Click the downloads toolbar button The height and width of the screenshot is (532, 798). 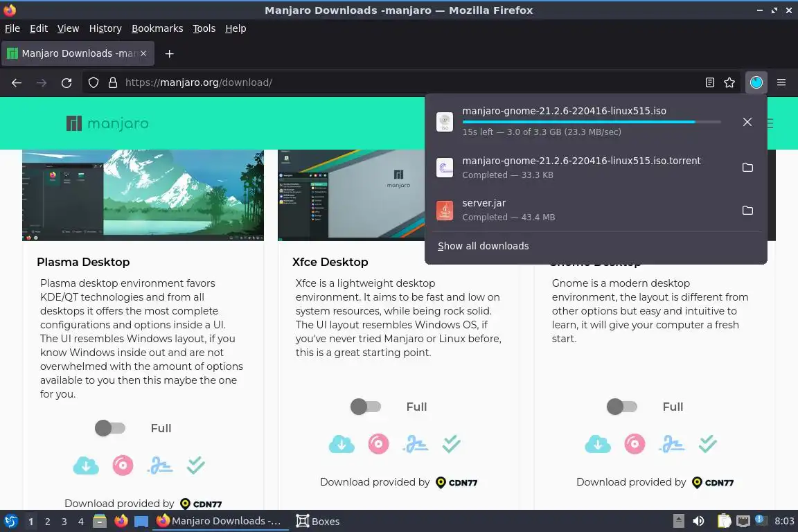point(756,82)
